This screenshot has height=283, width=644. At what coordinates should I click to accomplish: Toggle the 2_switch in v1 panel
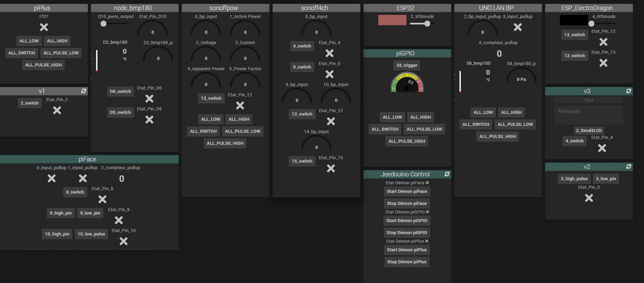pos(30,103)
